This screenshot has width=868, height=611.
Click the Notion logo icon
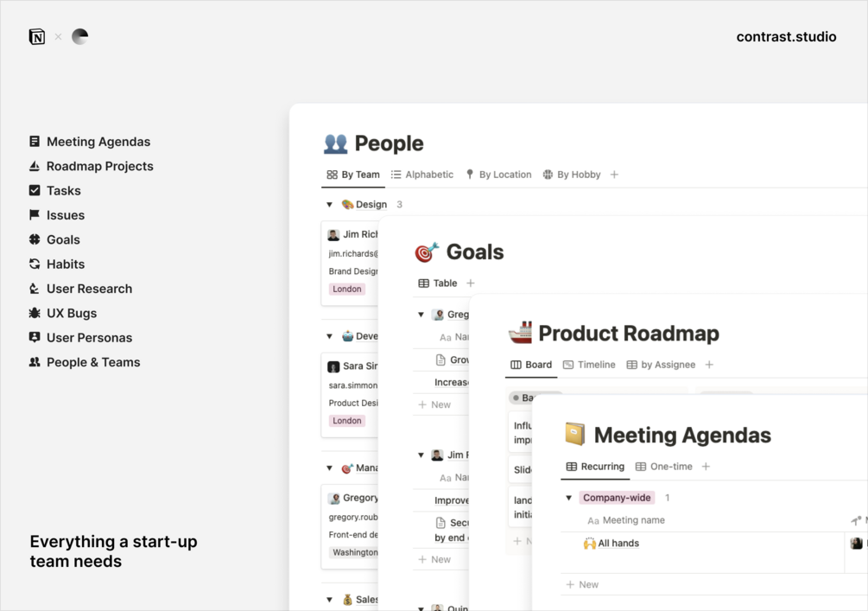pyautogui.click(x=36, y=36)
